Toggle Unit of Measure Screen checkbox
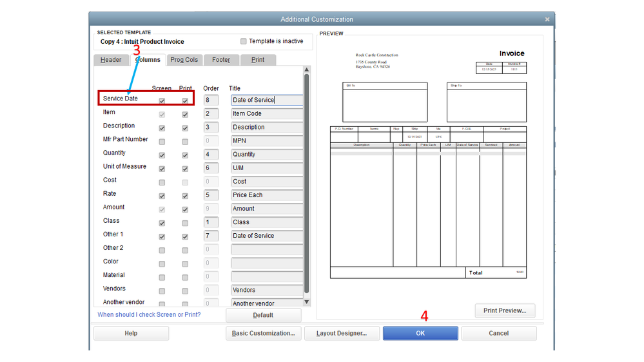The width and height of the screenshot is (644, 362). coord(162,169)
